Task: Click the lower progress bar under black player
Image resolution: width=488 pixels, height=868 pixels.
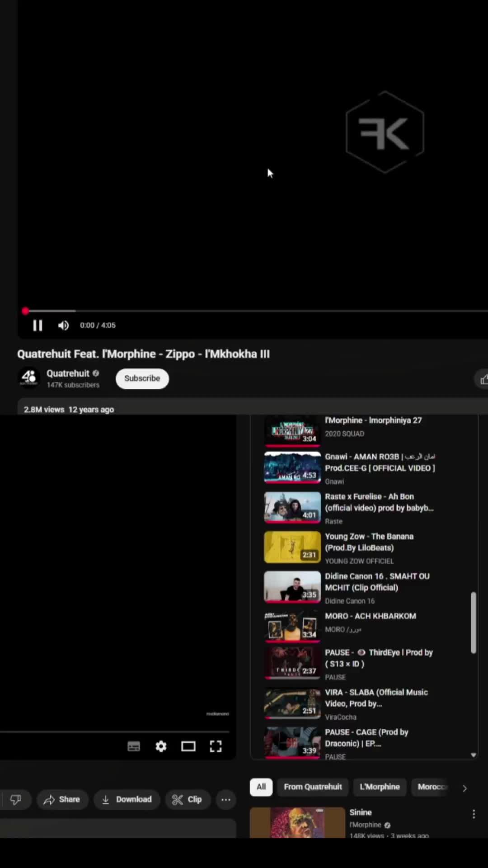Action: [x=115, y=731]
